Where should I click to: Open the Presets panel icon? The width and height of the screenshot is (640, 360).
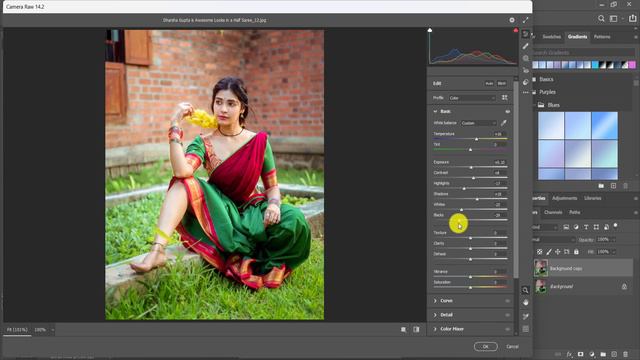pos(526,82)
